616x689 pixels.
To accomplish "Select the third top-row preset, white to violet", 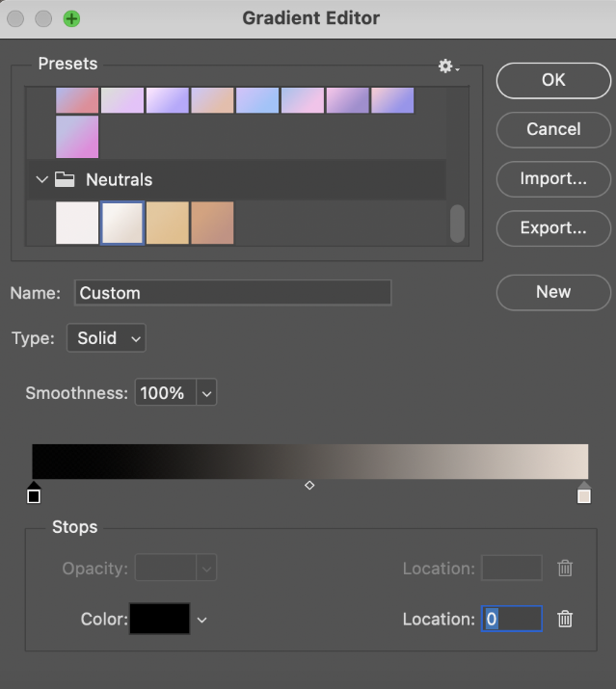I will click(x=168, y=100).
